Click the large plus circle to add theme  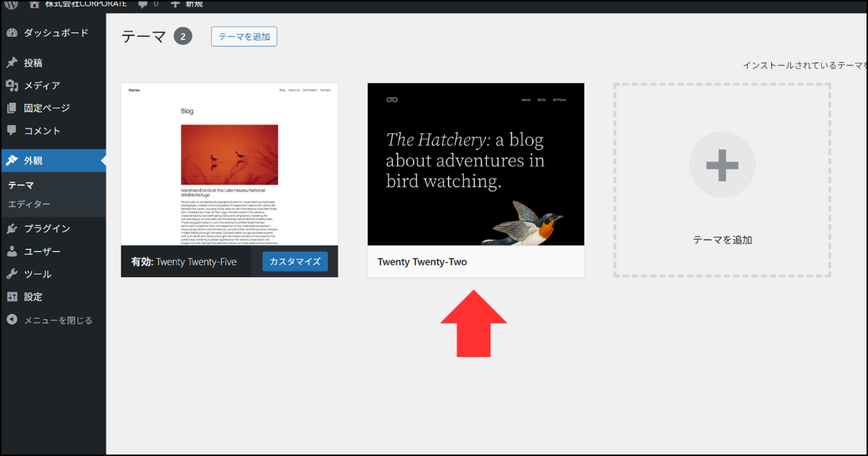click(x=722, y=165)
